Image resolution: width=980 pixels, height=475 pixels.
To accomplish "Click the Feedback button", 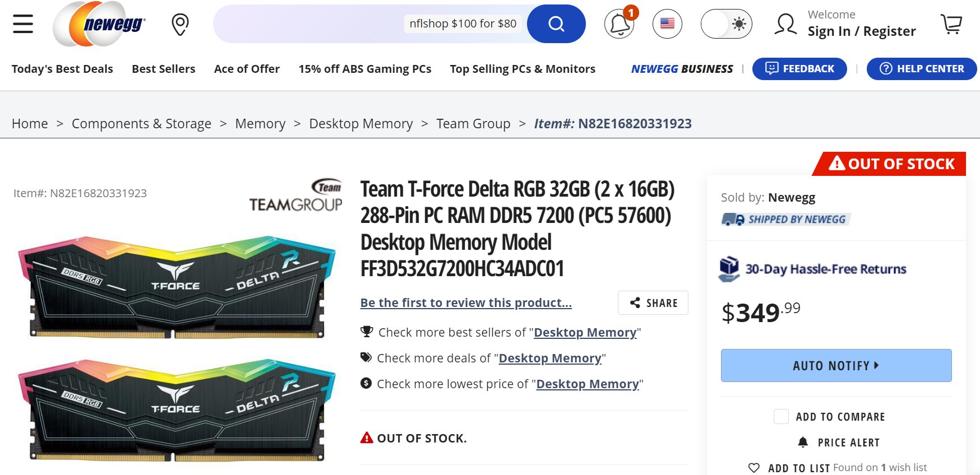I will [x=799, y=69].
